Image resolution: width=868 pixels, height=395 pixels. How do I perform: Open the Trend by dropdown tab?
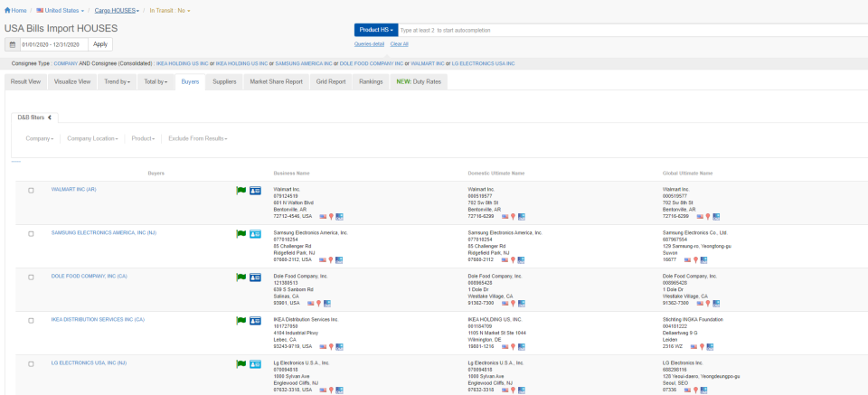click(x=118, y=82)
